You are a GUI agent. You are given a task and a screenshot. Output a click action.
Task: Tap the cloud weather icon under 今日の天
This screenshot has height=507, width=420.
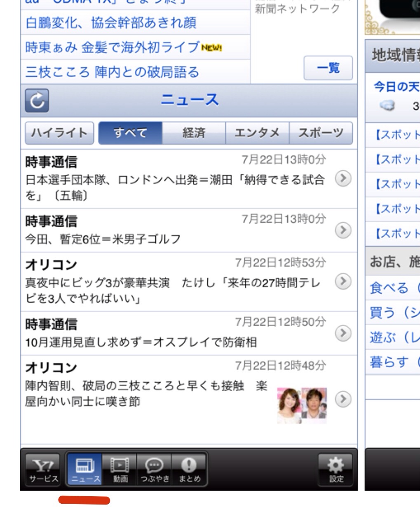coord(386,106)
